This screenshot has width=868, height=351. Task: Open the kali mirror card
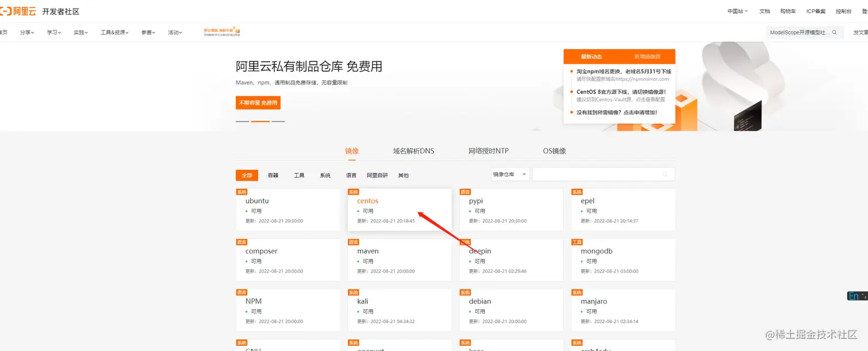click(400, 310)
